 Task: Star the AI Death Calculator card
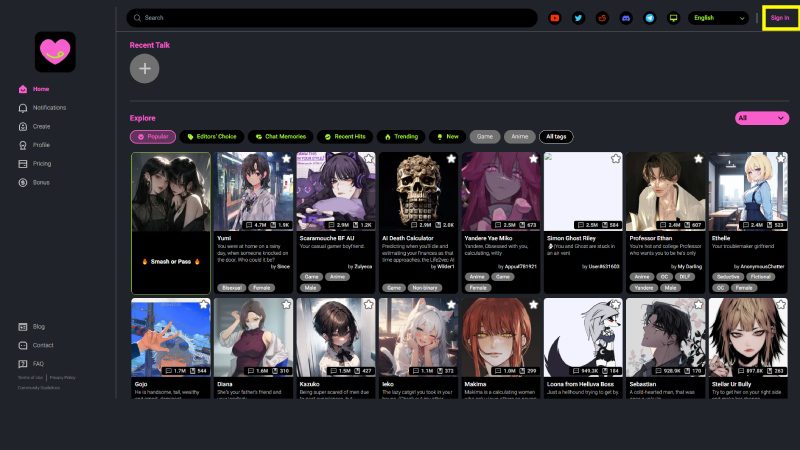[x=451, y=159]
